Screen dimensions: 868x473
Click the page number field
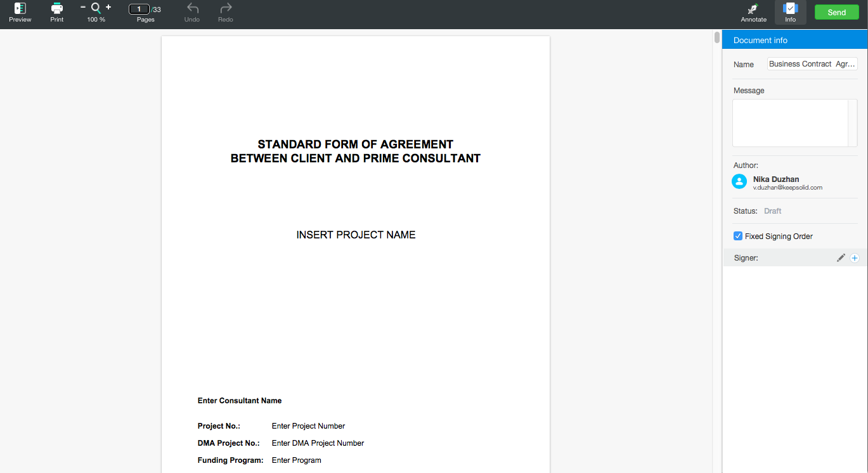pos(139,9)
